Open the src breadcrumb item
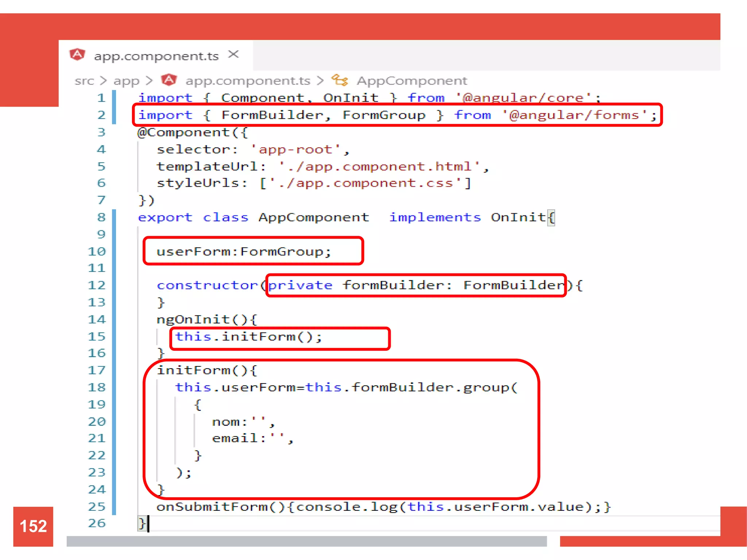 pos(84,81)
